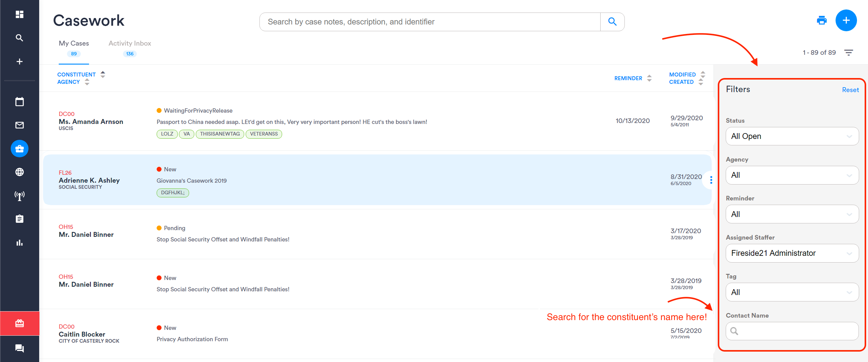Toggle the filter panel icon beside count
This screenshot has width=868, height=362.
pyautogui.click(x=848, y=53)
